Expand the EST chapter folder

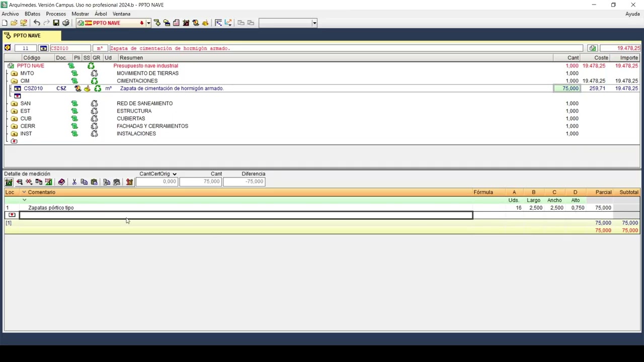pyautogui.click(x=14, y=111)
